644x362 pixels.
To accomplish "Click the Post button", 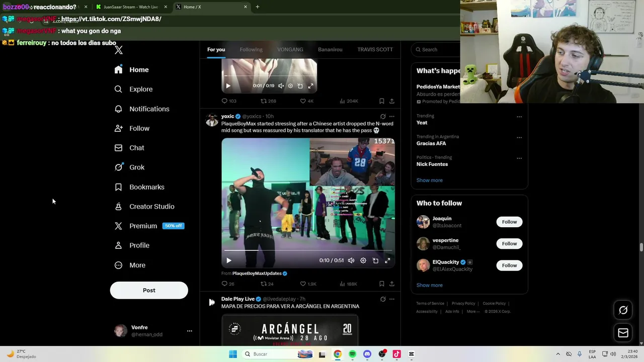I will coord(149,290).
